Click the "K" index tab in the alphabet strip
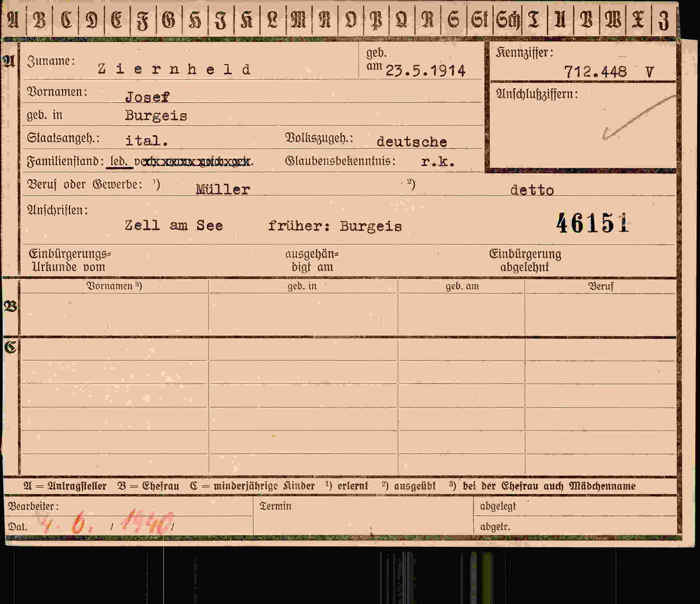This screenshot has width=700, height=604. coord(246,20)
